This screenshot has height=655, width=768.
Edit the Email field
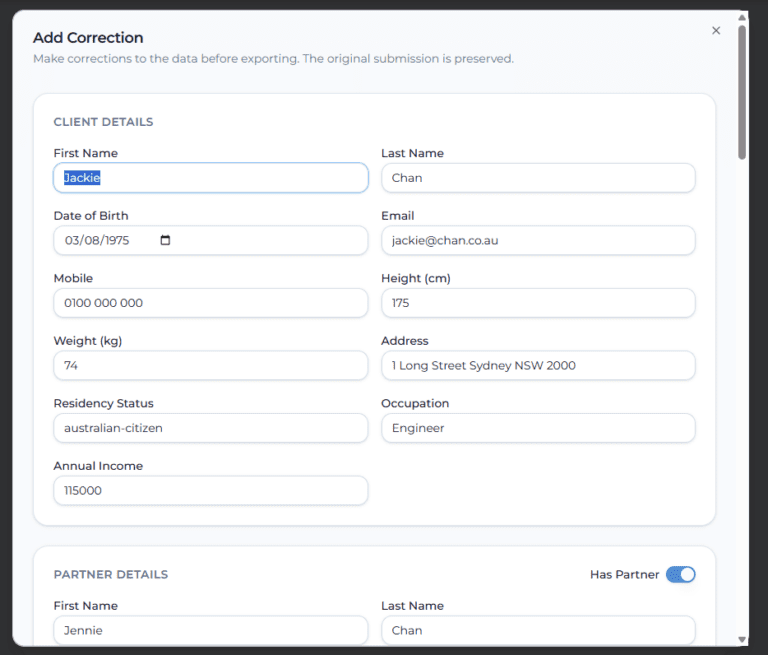click(x=538, y=240)
